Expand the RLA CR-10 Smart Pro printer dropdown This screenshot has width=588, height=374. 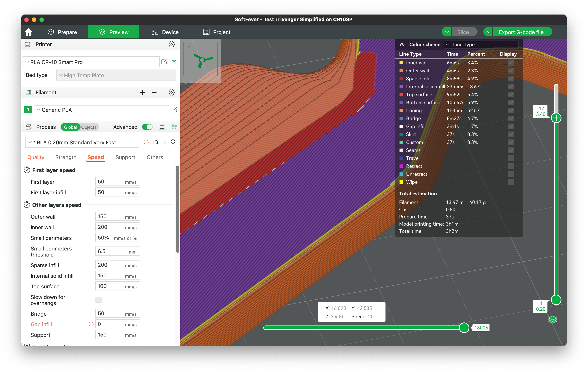91,62
